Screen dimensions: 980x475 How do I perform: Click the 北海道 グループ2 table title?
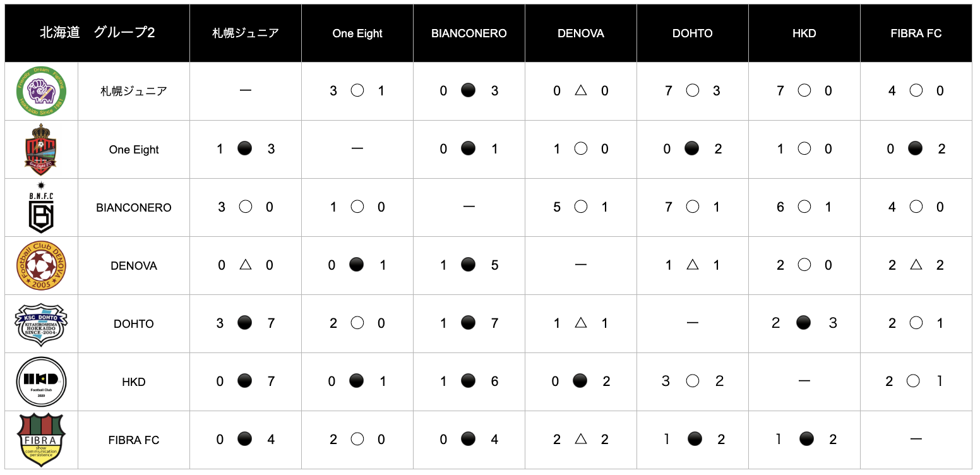(x=97, y=33)
